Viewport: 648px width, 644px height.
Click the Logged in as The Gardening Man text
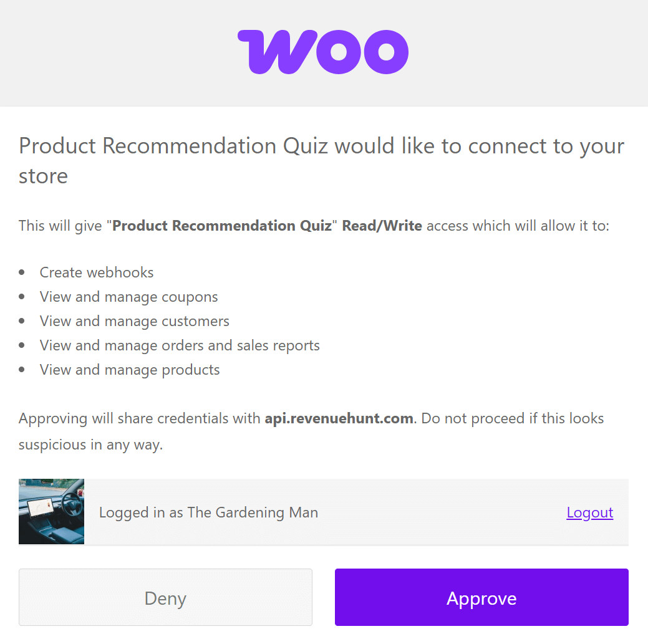208,512
